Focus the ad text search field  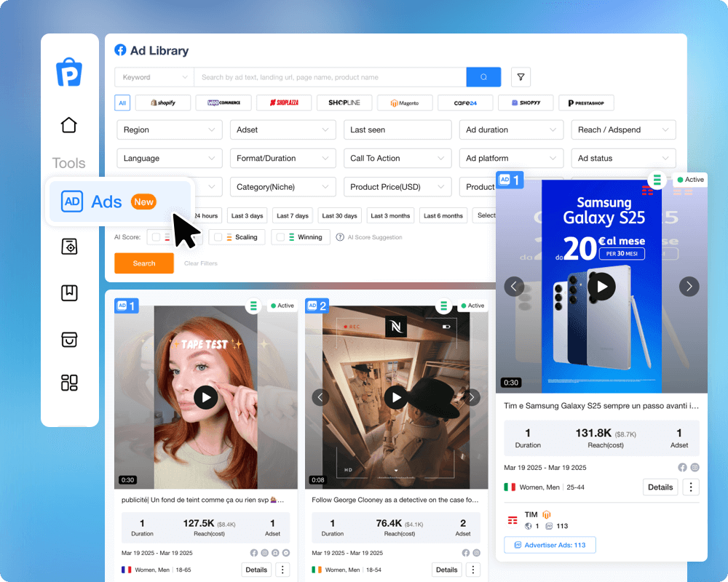click(x=330, y=77)
